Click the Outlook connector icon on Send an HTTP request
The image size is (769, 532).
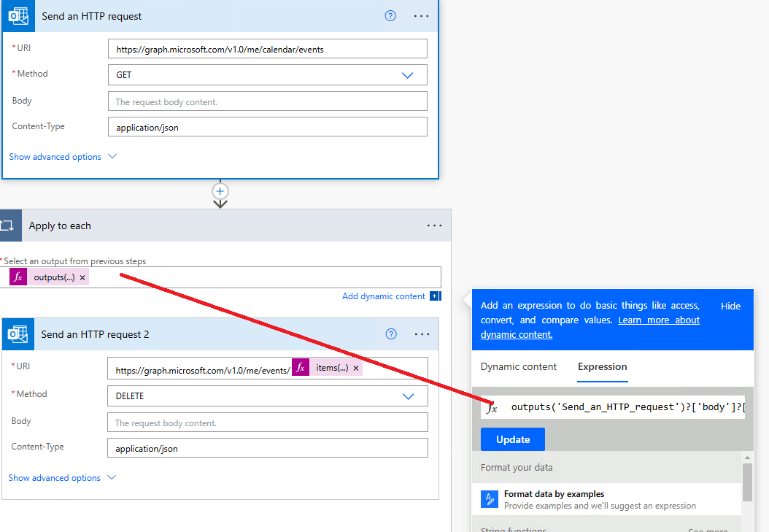(18, 15)
